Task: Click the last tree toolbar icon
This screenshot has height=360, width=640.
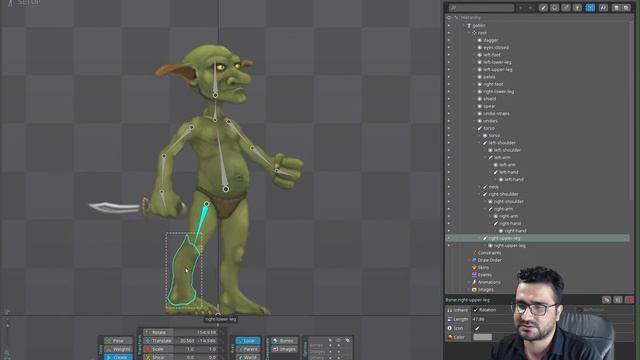Action: (626, 8)
